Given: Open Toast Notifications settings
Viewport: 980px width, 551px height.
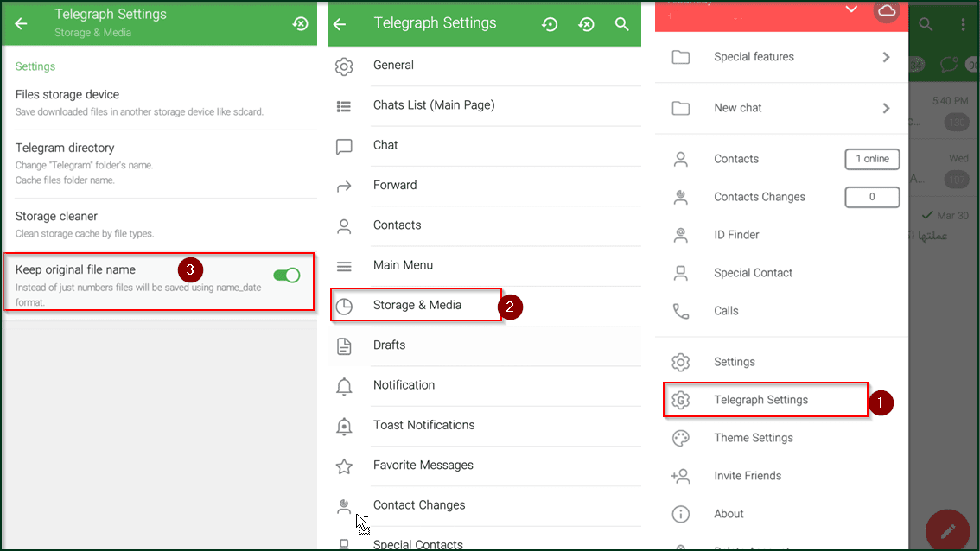Looking at the screenshot, I should click(484, 425).
